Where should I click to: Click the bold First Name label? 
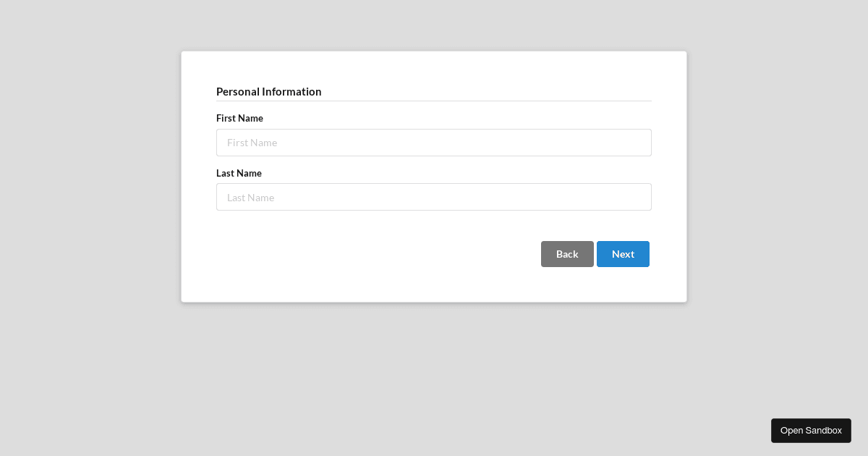click(239, 118)
